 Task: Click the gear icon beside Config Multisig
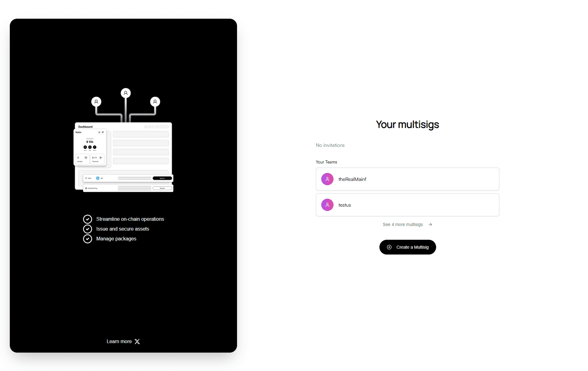pyautogui.click(x=86, y=188)
